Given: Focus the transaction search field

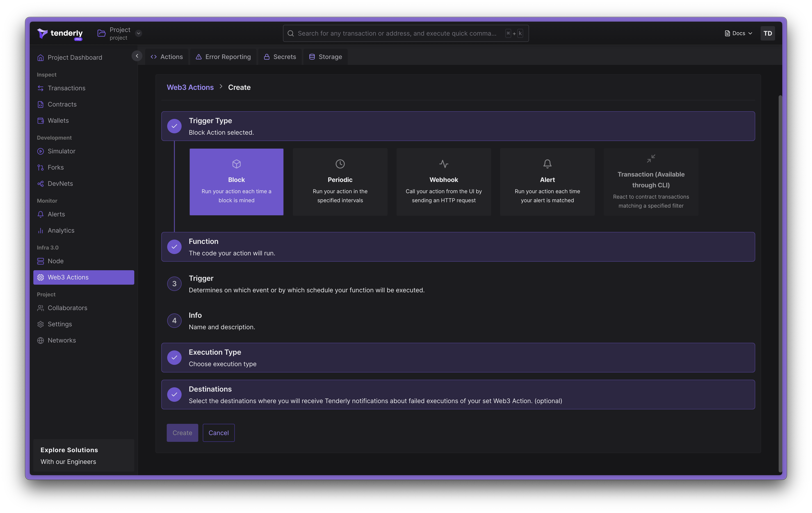Looking at the screenshot, I should 405,33.
